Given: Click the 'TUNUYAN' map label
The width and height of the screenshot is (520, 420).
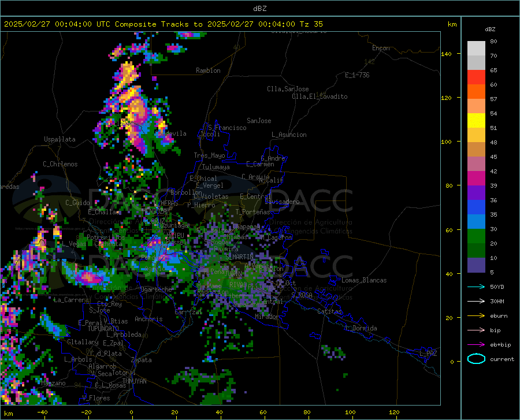Looking at the screenshot, I should pos(134,381).
